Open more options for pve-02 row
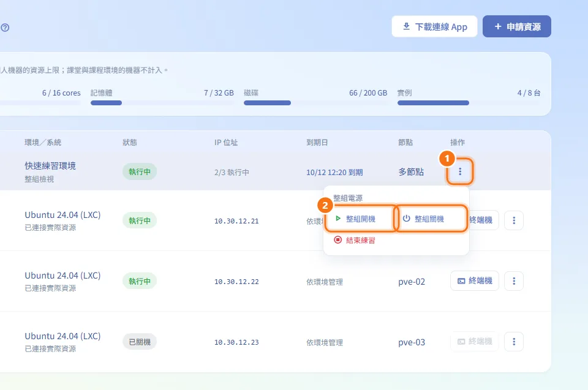 coord(514,281)
